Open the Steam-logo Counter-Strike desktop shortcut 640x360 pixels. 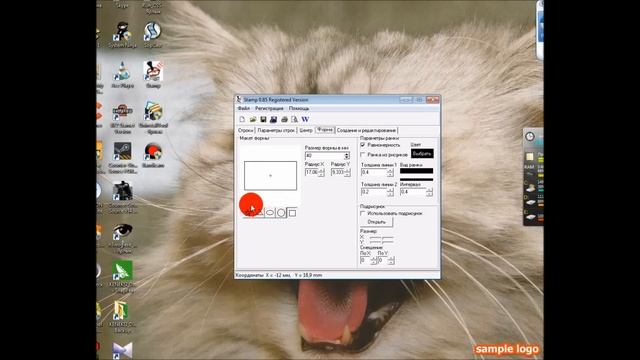coord(122,157)
